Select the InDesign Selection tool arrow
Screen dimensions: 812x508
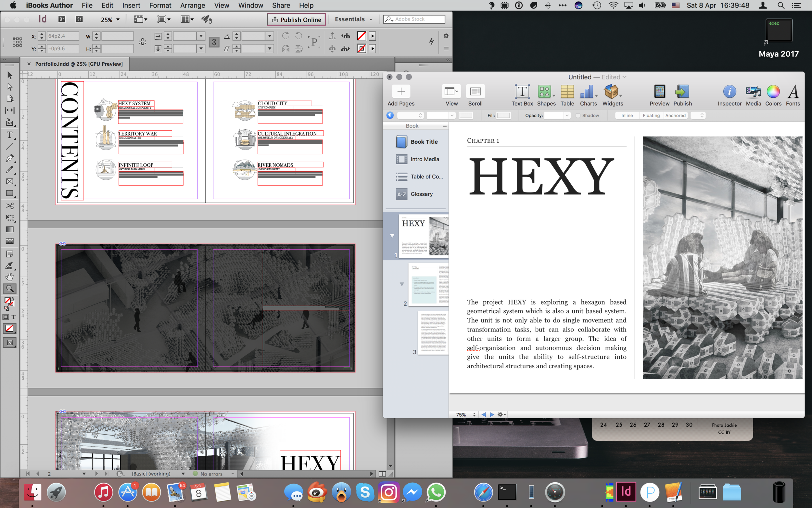(x=9, y=75)
